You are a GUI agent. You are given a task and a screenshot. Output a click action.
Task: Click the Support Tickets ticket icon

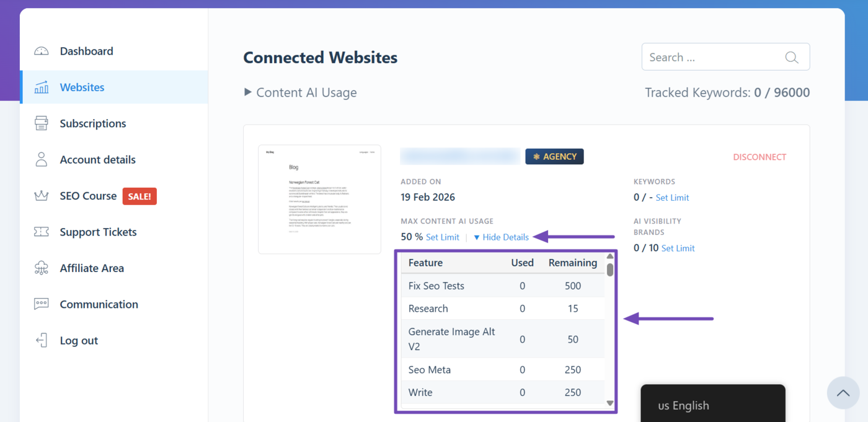(42, 232)
